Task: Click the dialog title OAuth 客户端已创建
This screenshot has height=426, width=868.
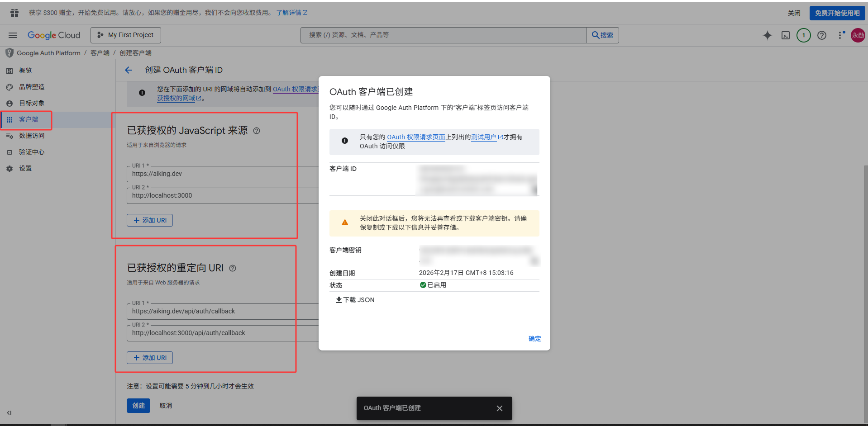Action: (x=371, y=92)
